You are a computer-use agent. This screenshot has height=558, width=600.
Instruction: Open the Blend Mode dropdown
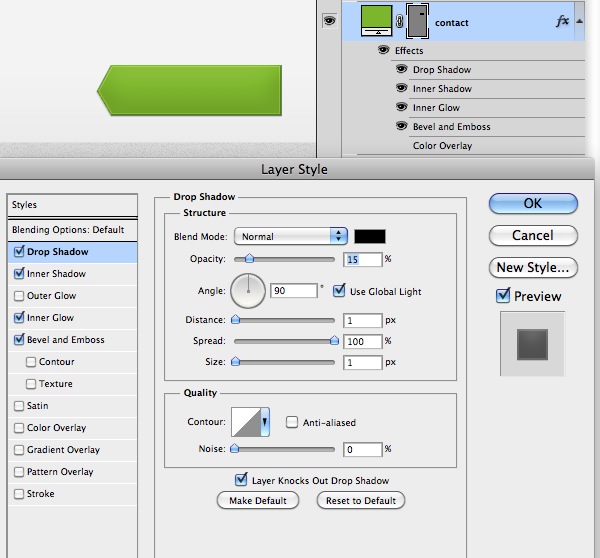point(291,236)
